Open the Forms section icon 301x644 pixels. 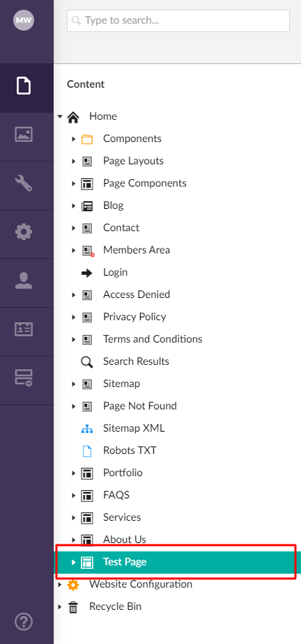point(24,378)
